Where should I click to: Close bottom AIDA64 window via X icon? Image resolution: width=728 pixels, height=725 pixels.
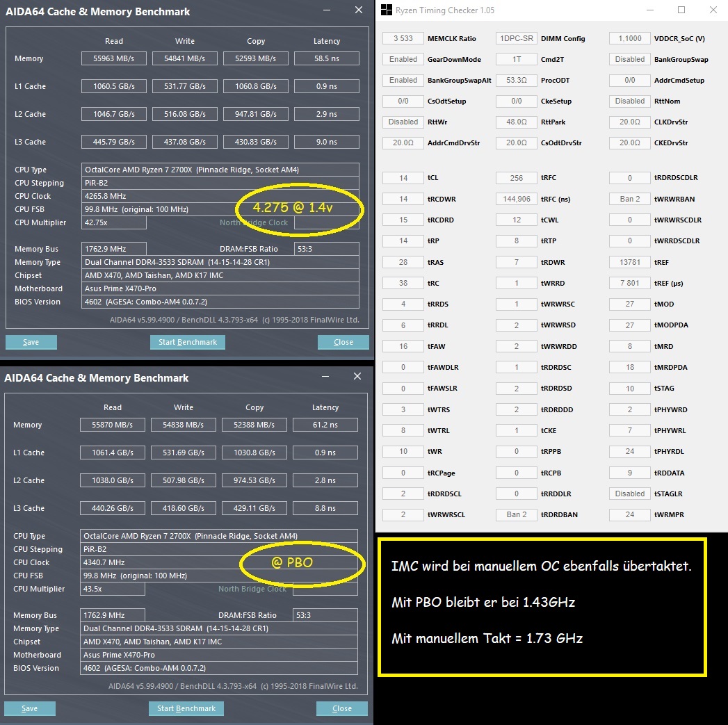pos(357,376)
